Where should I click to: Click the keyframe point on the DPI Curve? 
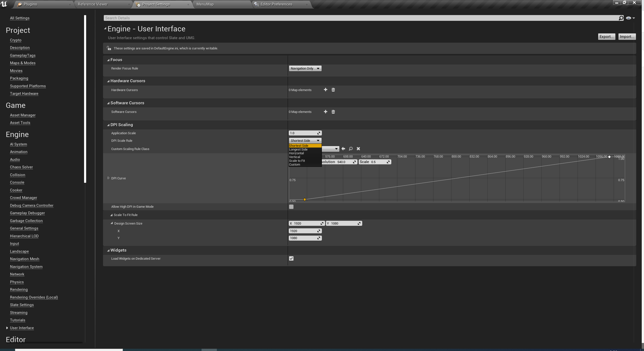click(305, 199)
